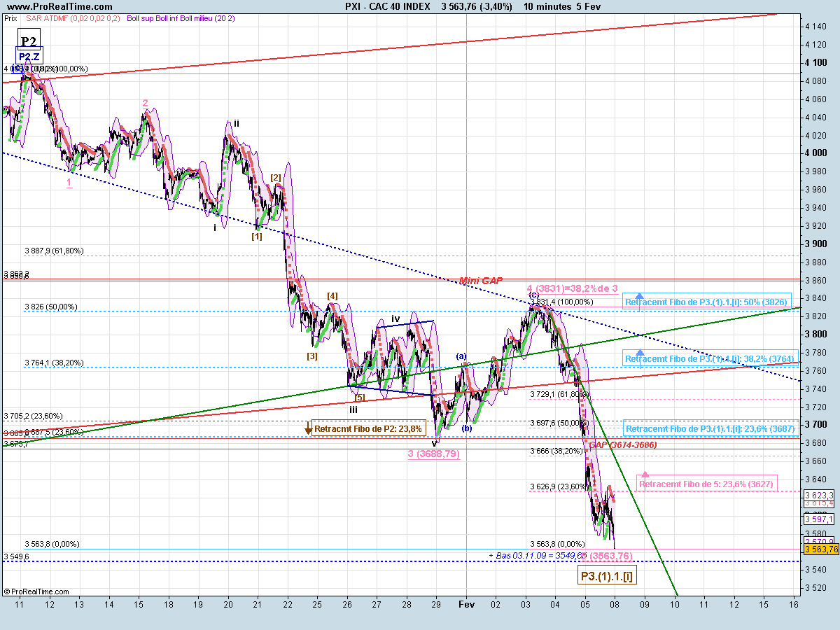This screenshot has width=840, height=630.
Task: Click the brown [2] wave label
Action: (276, 177)
